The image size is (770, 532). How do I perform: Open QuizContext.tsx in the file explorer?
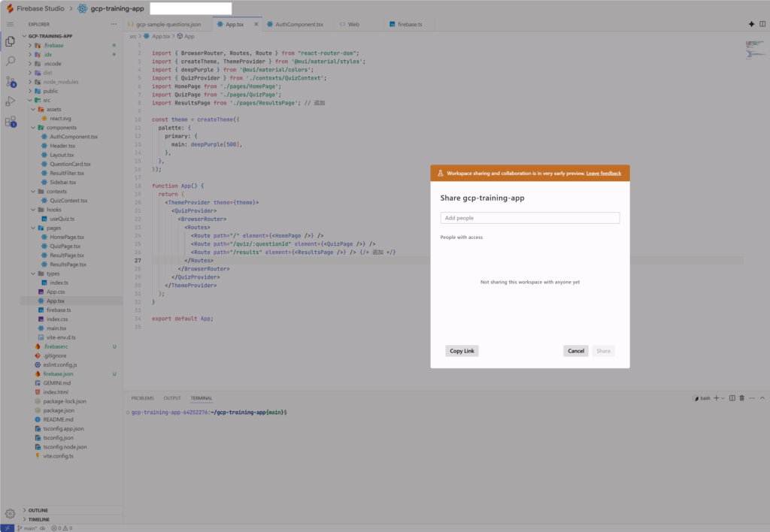(68, 201)
